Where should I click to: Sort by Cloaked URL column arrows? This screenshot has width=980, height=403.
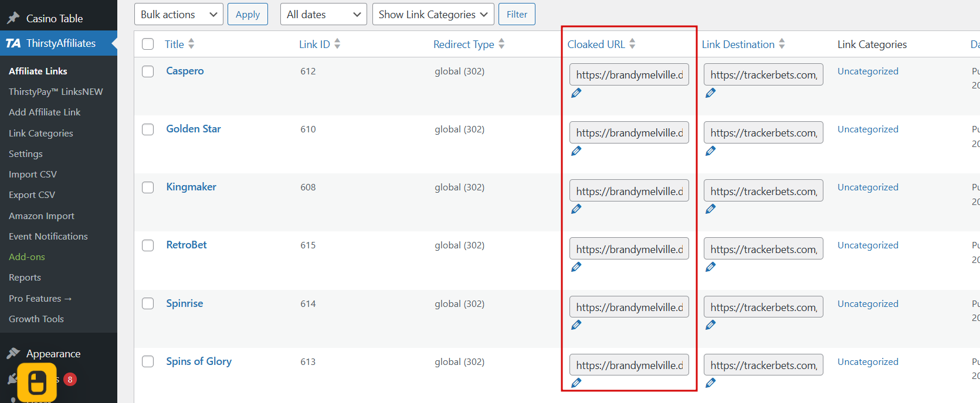click(632, 44)
